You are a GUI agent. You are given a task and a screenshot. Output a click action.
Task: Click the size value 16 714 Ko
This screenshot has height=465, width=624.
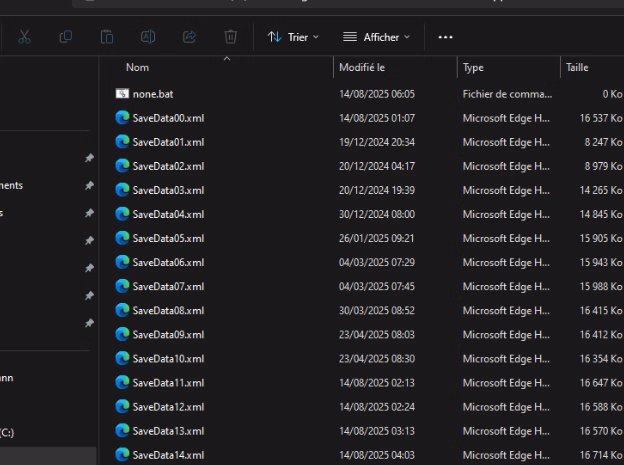click(601, 455)
